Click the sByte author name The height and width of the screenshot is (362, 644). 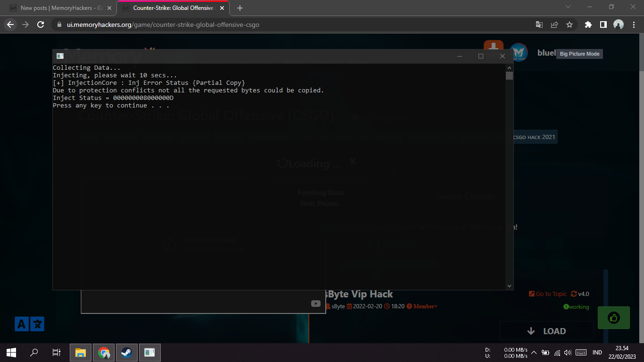[338, 306]
